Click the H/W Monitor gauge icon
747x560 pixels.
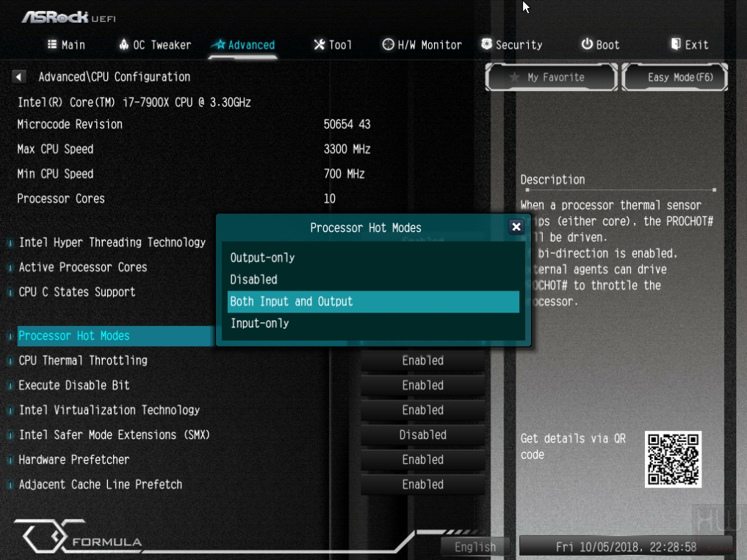(389, 44)
